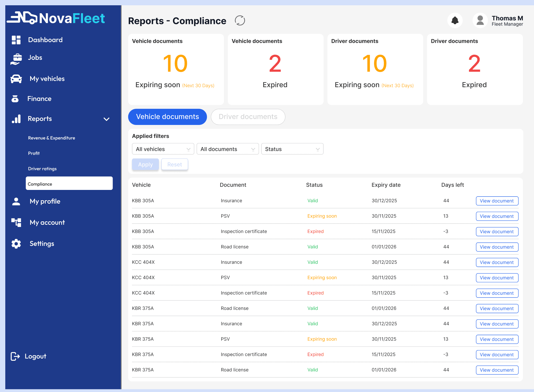Click the My account hierarchy icon

pos(16,222)
